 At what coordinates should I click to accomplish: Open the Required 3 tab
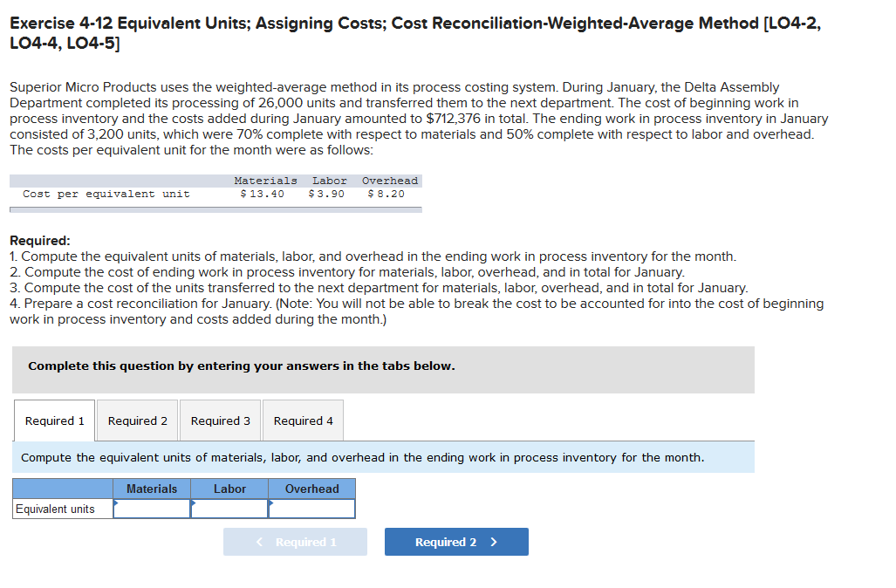[x=220, y=420]
